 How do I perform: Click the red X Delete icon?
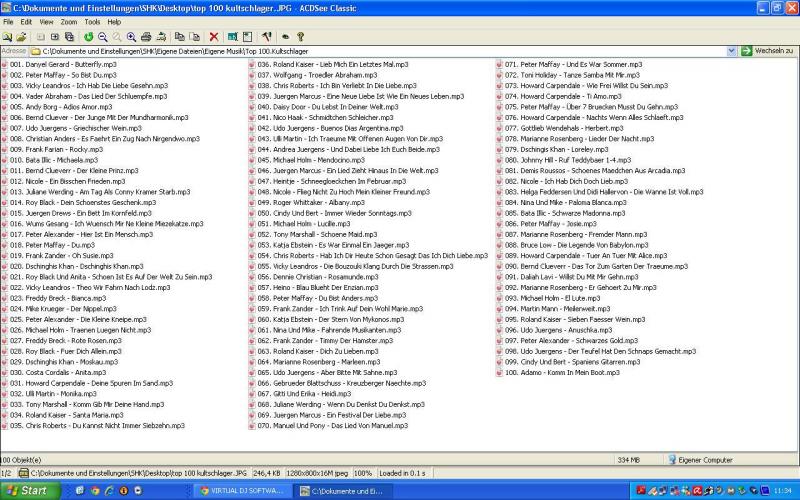214,37
